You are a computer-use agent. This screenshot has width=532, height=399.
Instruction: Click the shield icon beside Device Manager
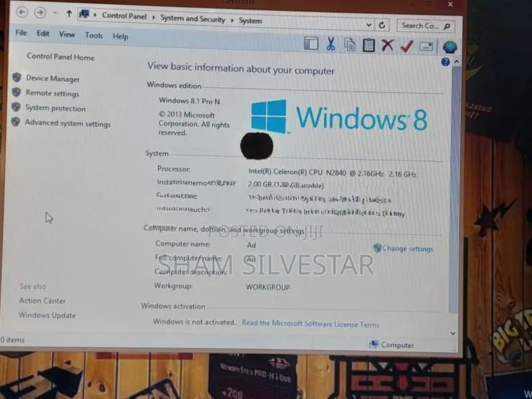[x=17, y=77]
